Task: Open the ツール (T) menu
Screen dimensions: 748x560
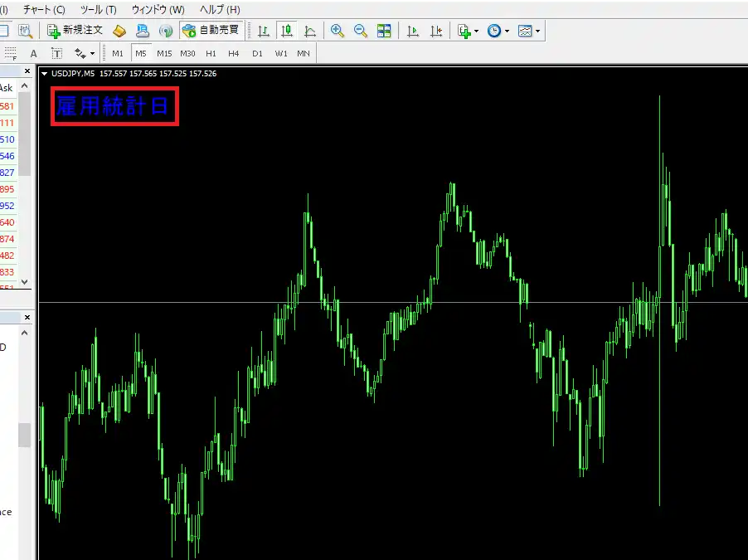Action: click(x=98, y=10)
